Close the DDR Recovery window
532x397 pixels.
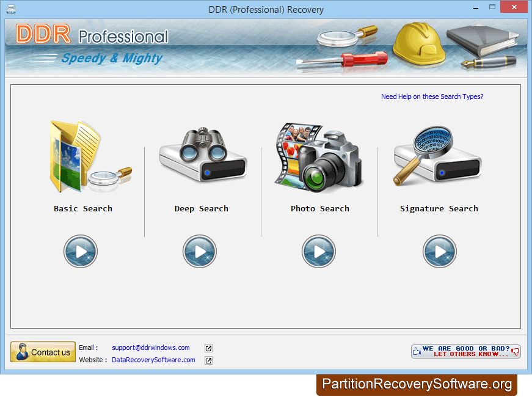[x=514, y=7]
